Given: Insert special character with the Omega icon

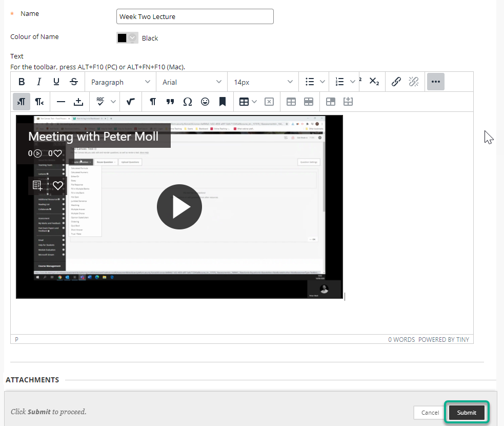Looking at the screenshot, I should [188, 102].
